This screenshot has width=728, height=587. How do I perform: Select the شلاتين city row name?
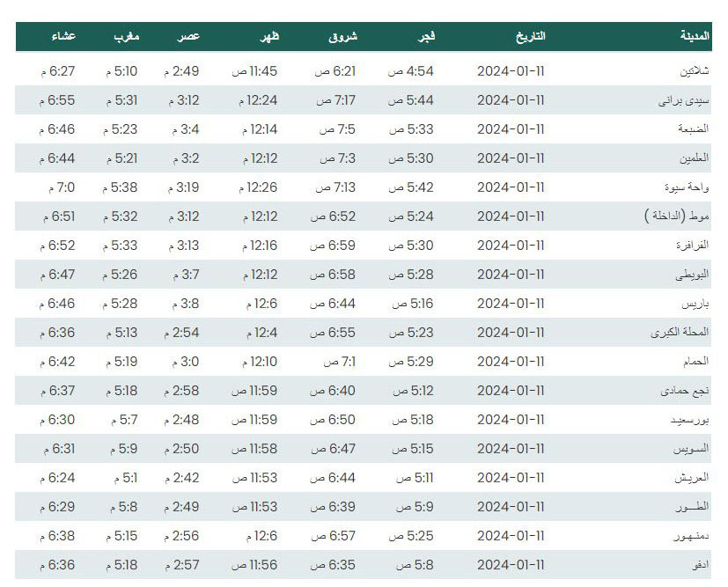point(695,71)
